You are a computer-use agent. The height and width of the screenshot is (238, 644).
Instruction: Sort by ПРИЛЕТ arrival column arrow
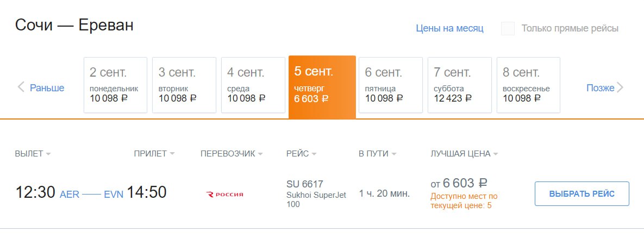[172, 154]
